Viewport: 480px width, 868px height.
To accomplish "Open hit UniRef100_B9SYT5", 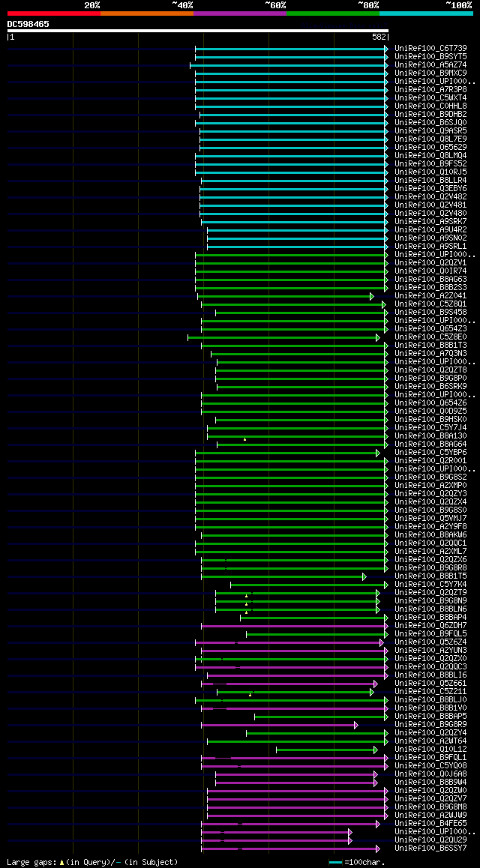I will pyautogui.click(x=430, y=57).
